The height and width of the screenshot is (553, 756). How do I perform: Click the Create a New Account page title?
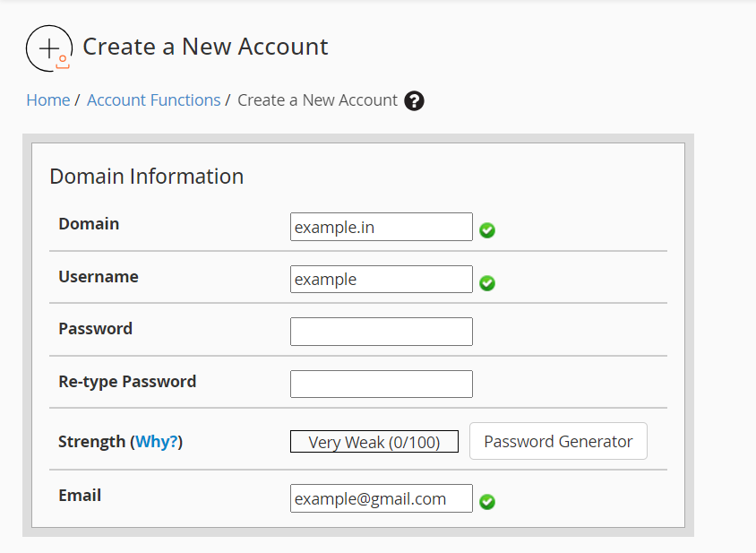pyautogui.click(x=205, y=47)
